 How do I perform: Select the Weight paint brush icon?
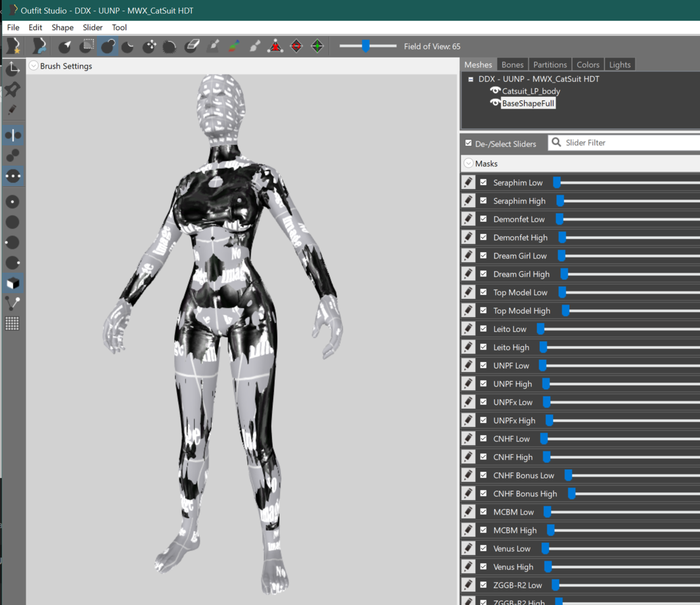213,46
